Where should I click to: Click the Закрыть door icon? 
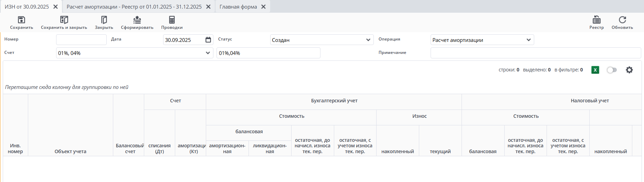click(x=104, y=20)
